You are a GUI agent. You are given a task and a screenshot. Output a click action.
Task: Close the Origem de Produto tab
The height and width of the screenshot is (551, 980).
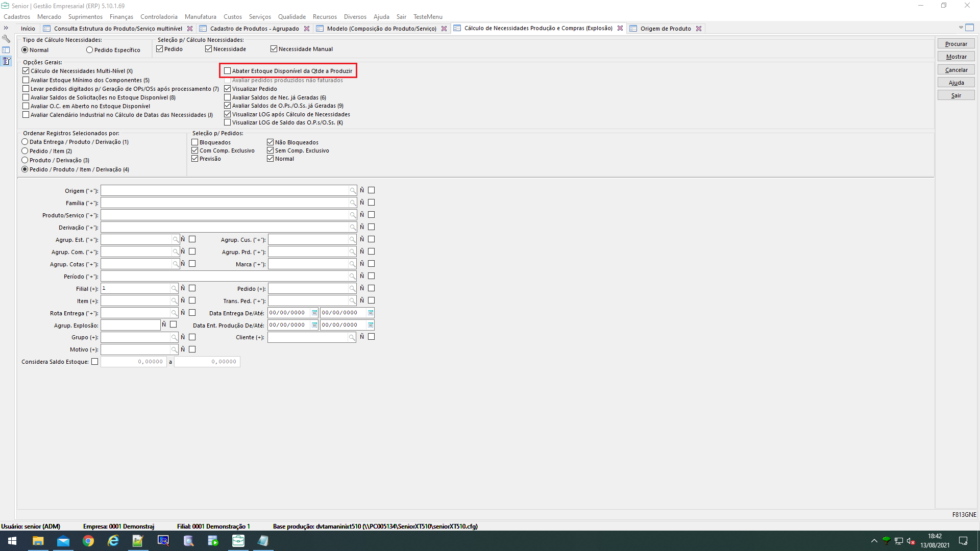pos(699,29)
